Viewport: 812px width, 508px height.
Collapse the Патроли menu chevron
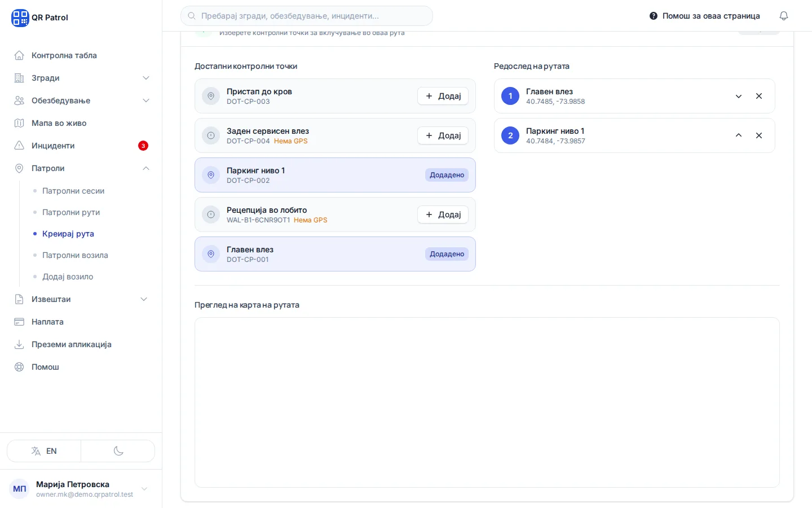point(146,168)
